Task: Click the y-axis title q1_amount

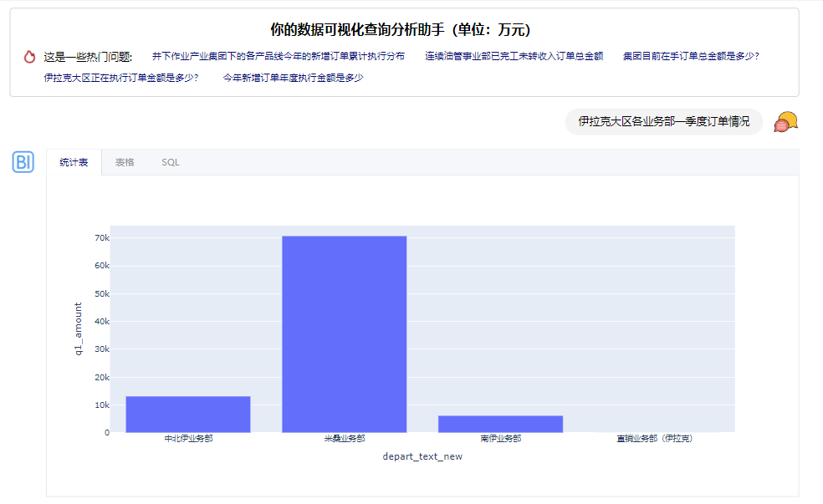Action: (79, 328)
